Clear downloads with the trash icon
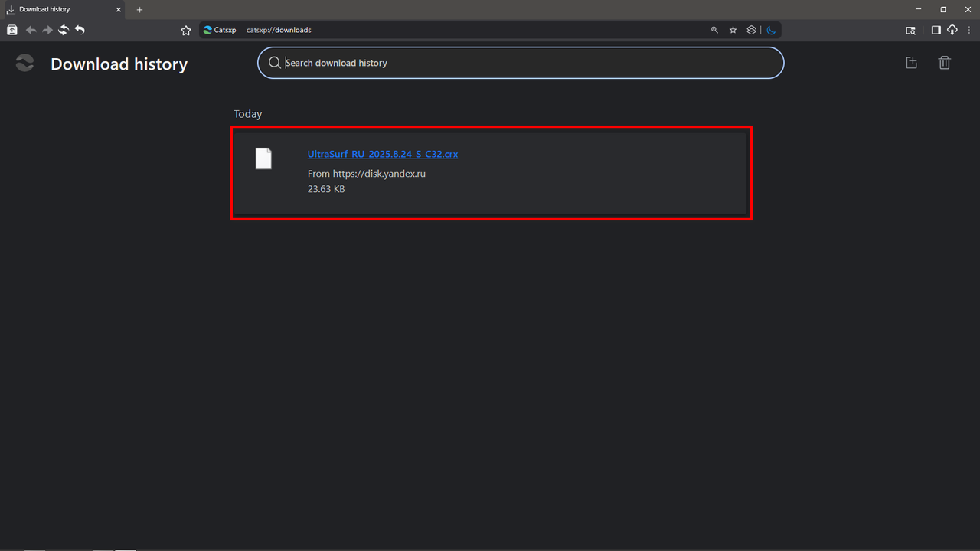The width and height of the screenshot is (980, 551). tap(945, 63)
